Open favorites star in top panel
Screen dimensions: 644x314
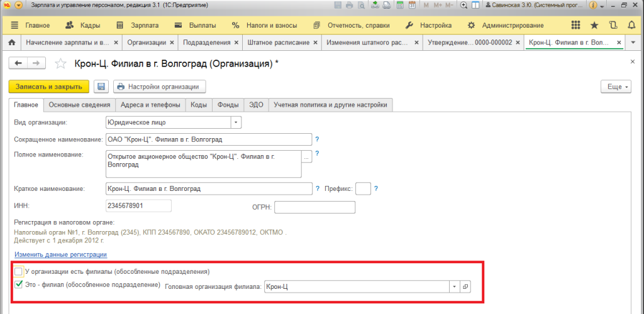click(x=594, y=26)
